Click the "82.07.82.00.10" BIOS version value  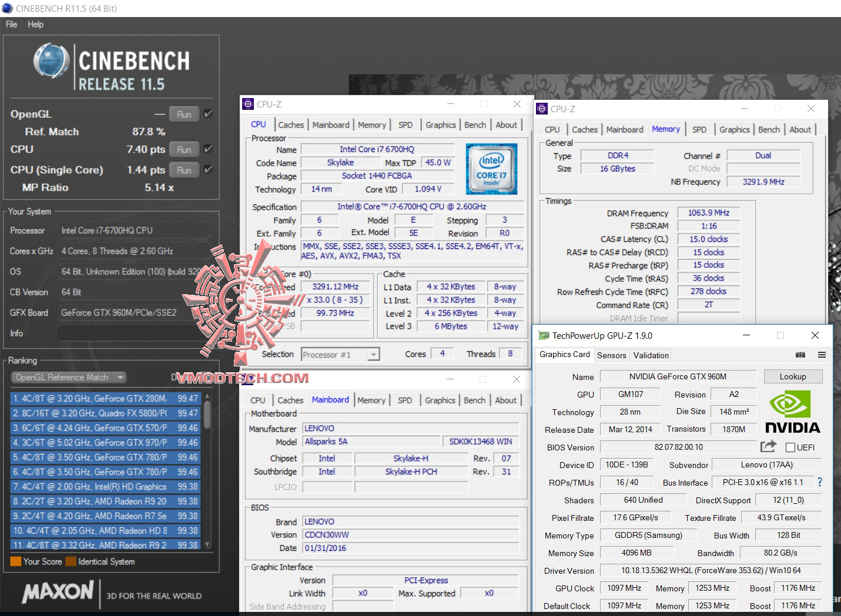[678, 447]
